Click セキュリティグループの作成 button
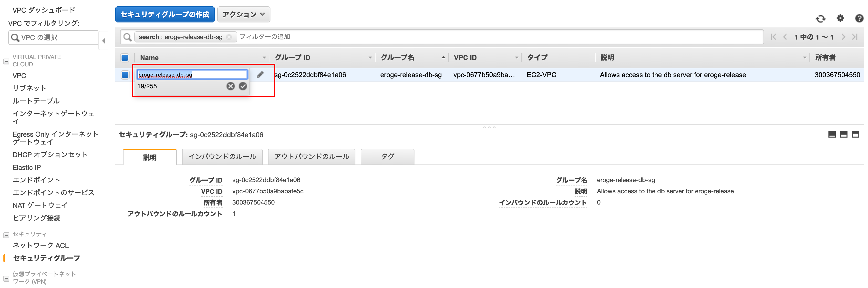Image resolution: width=868 pixels, height=288 pixels. click(165, 14)
